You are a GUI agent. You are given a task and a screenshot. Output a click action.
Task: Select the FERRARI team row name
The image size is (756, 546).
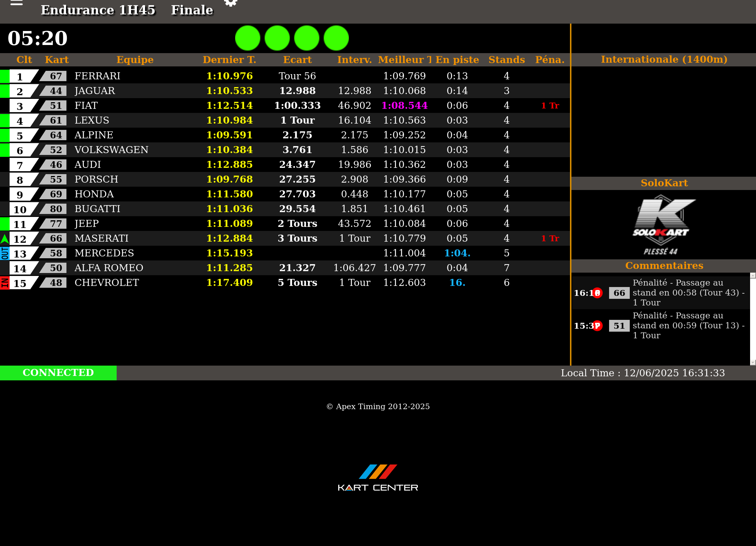(97, 76)
